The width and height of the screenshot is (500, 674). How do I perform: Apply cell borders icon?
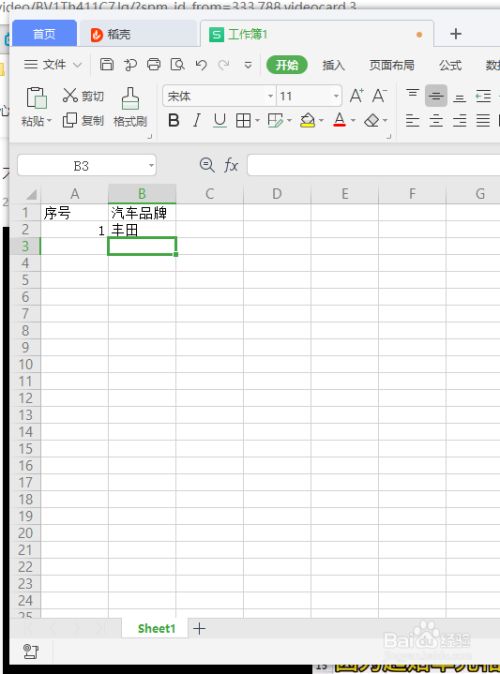coord(243,121)
